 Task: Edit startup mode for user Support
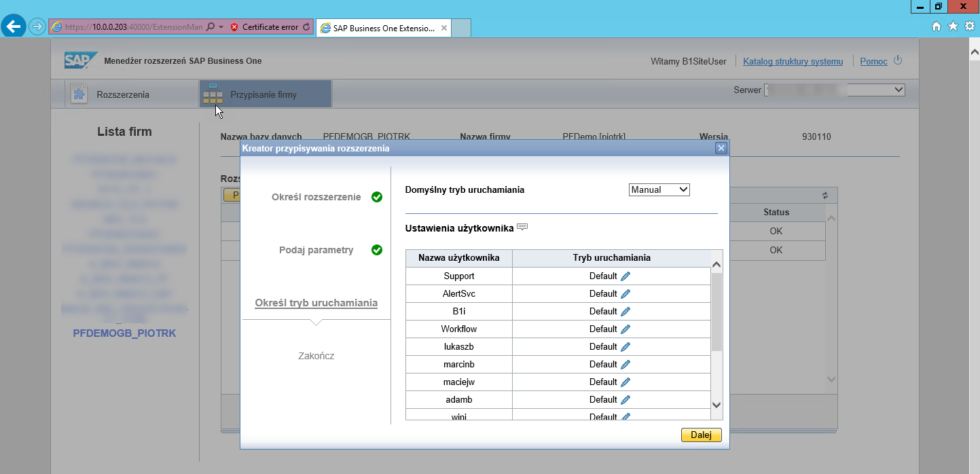tap(625, 276)
